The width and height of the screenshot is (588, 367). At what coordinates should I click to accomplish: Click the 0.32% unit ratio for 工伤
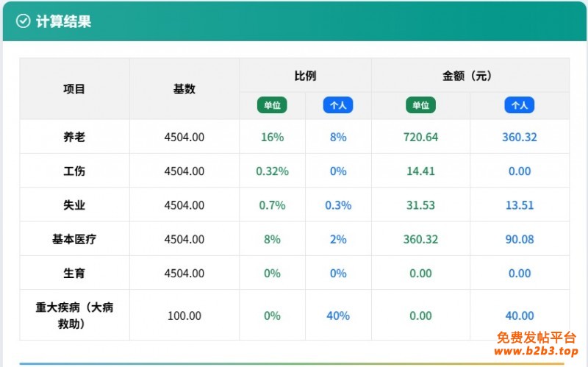(272, 171)
